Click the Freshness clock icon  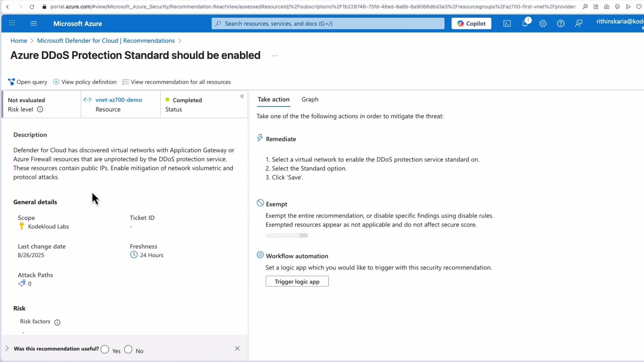(134, 255)
